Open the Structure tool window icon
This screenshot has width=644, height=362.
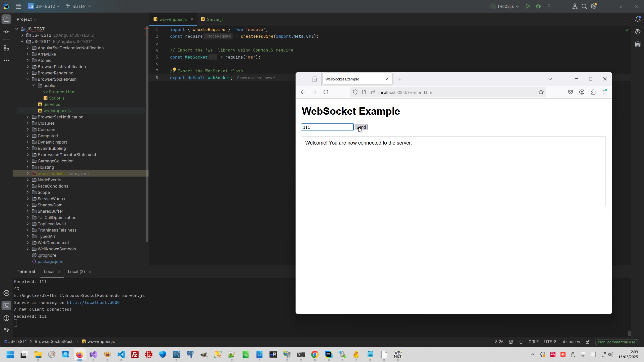pos(6,48)
